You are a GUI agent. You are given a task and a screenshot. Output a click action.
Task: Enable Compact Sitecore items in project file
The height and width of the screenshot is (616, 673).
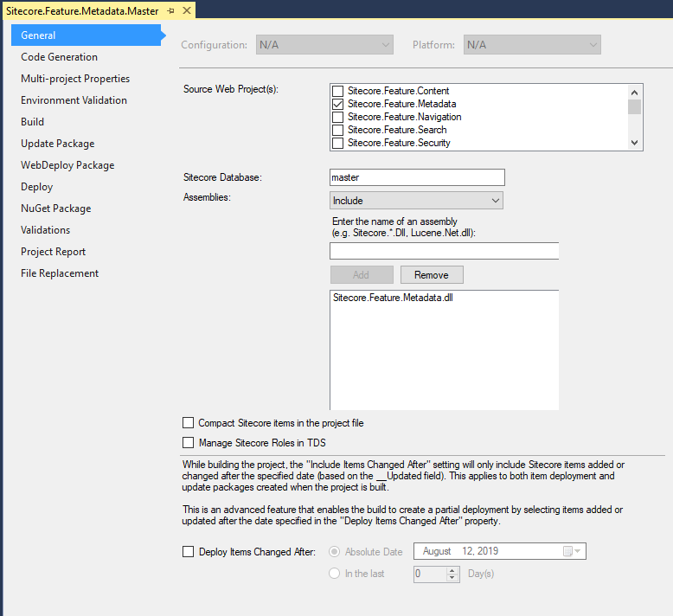(188, 423)
